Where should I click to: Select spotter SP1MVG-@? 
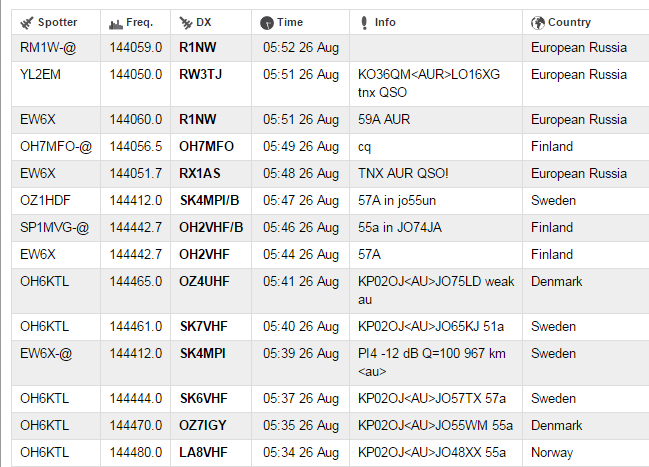click(x=54, y=227)
